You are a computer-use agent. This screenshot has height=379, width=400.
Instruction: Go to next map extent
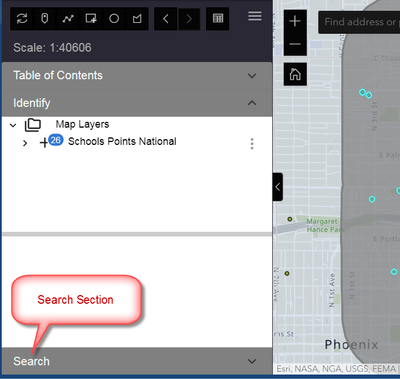(x=189, y=19)
